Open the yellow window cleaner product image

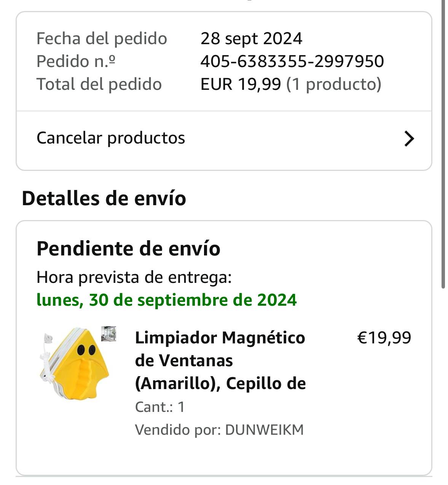point(74,363)
